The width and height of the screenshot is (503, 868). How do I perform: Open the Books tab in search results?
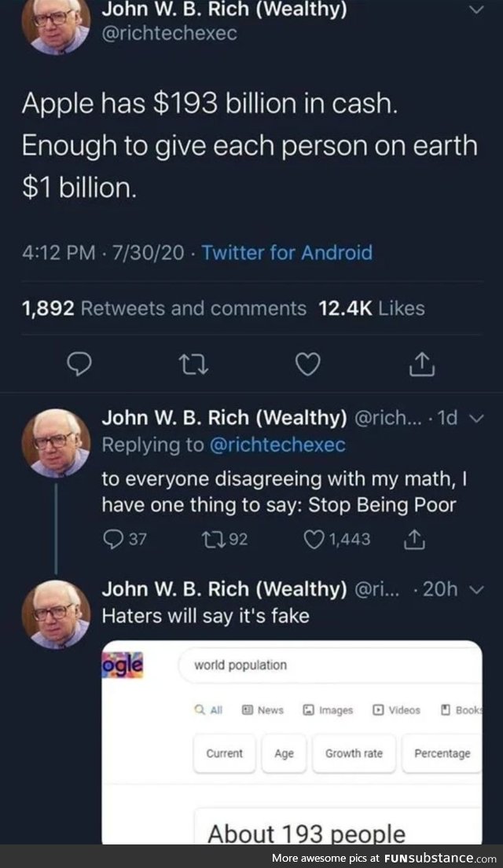click(460, 710)
